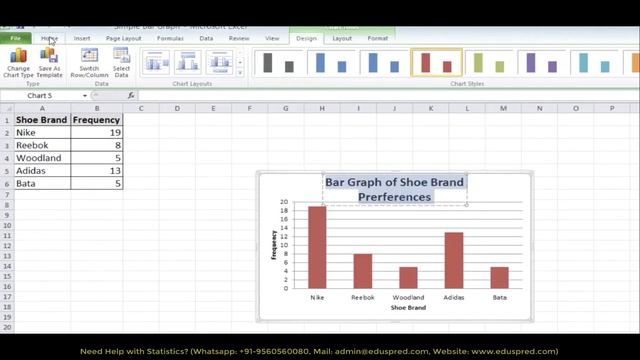Click Save As Template icon
Image resolution: width=640 pixels, height=360 pixels.
tap(49, 62)
